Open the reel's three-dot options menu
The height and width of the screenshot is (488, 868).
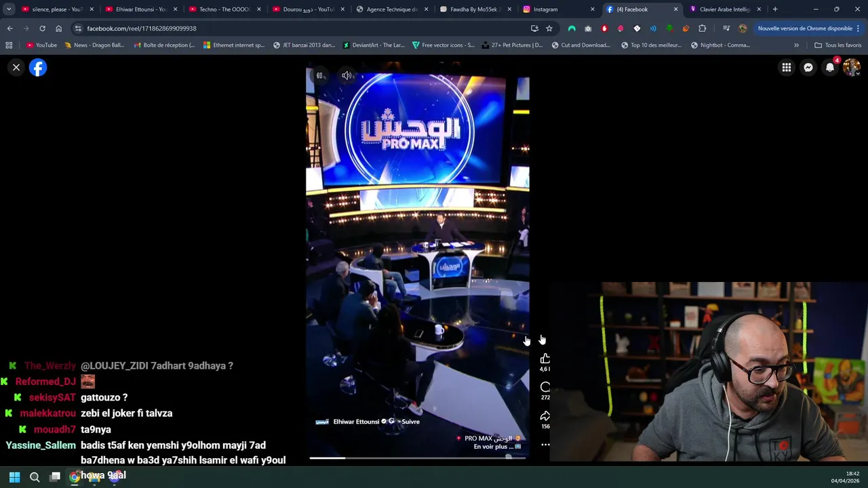tap(545, 445)
